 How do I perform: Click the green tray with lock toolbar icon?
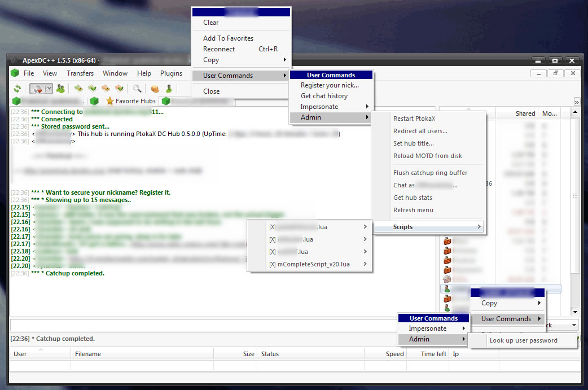pos(78,89)
